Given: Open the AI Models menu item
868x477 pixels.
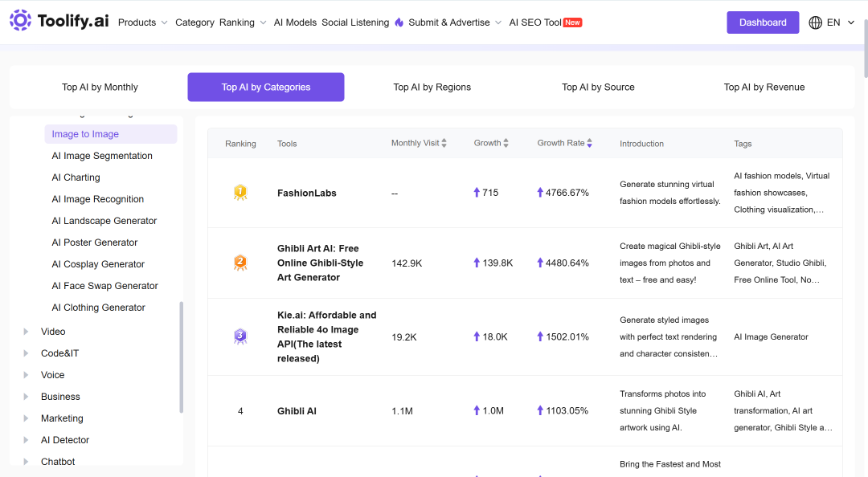Looking at the screenshot, I should (295, 22).
